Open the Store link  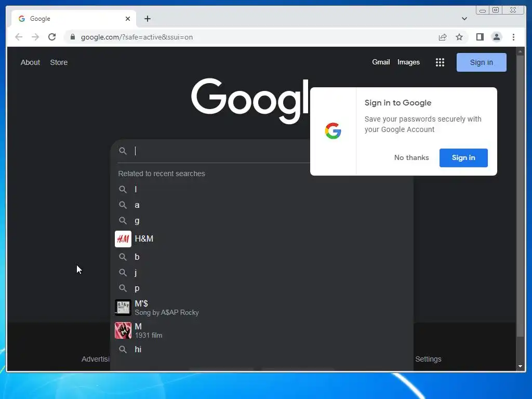pyautogui.click(x=59, y=62)
